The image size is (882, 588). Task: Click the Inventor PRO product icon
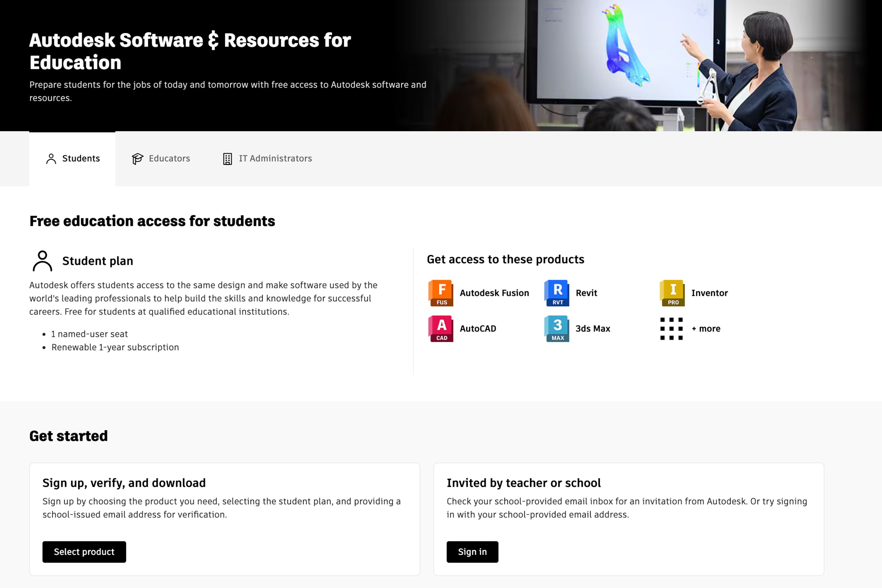(x=672, y=293)
